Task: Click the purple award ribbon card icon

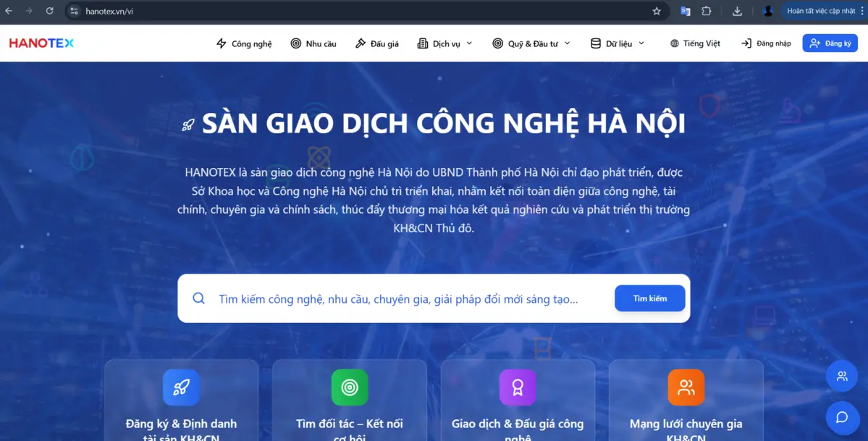Action: [518, 387]
